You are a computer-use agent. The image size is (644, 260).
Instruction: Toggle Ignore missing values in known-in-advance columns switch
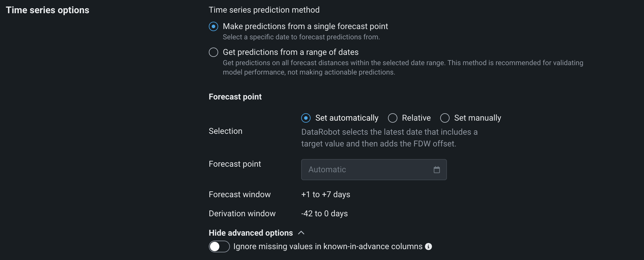point(219,247)
